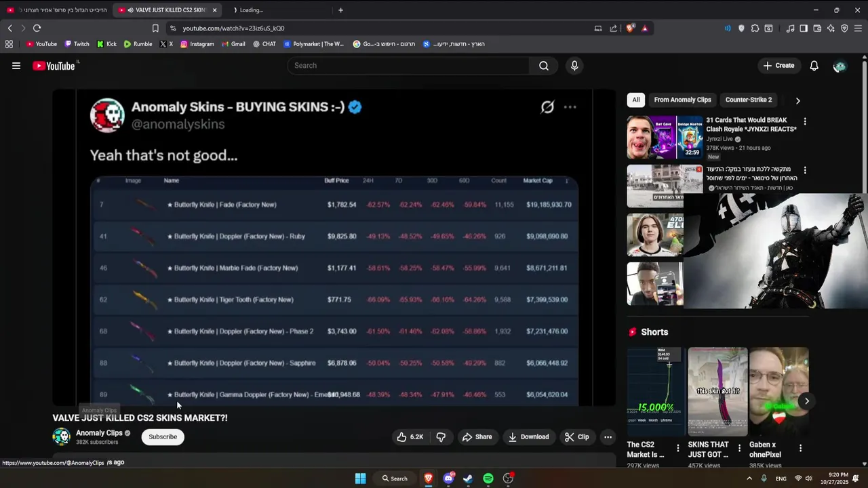Image resolution: width=868 pixels, height=488 pixels.
Task: Select the From Anomaly Clips chip
Action: click(682, 100)
